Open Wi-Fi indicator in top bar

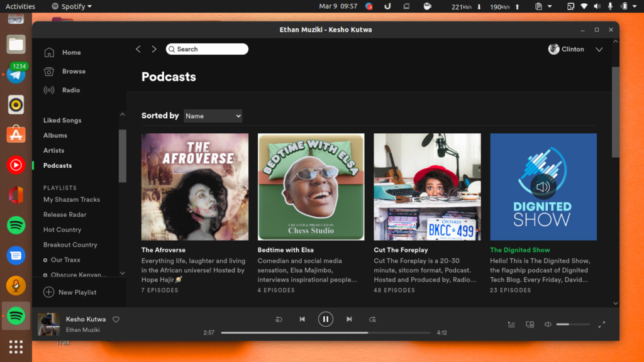[x=584, y=6]
